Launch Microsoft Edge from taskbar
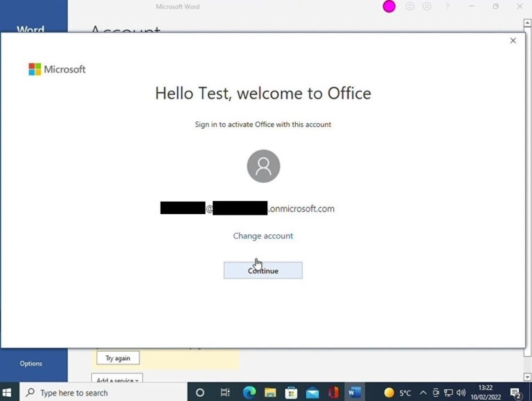The image size is (532, 401). [249, 393]
